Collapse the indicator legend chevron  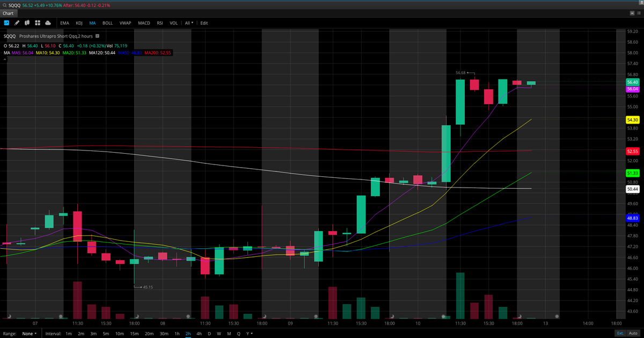[5, 59]
